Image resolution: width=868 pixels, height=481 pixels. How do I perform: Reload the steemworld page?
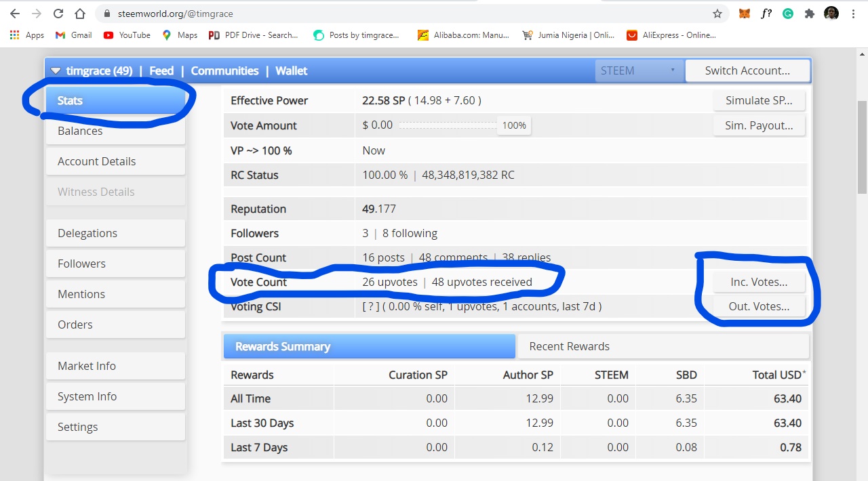[58, 14]
